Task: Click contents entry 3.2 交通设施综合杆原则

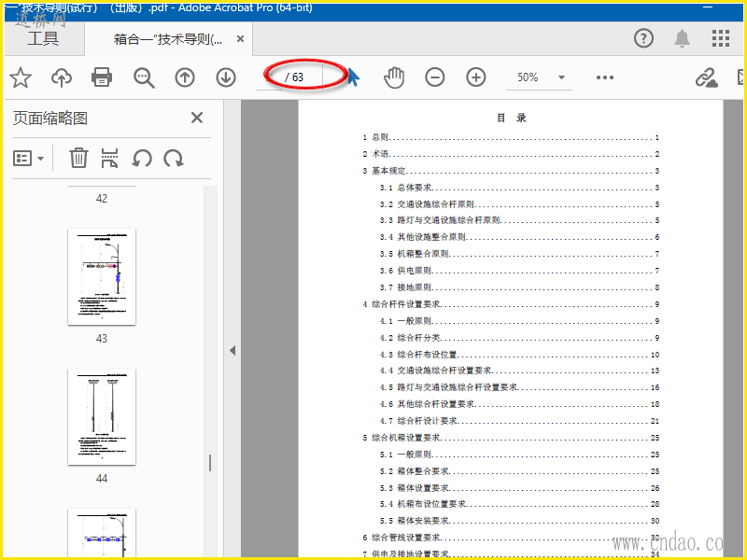Action: (519, 204)
